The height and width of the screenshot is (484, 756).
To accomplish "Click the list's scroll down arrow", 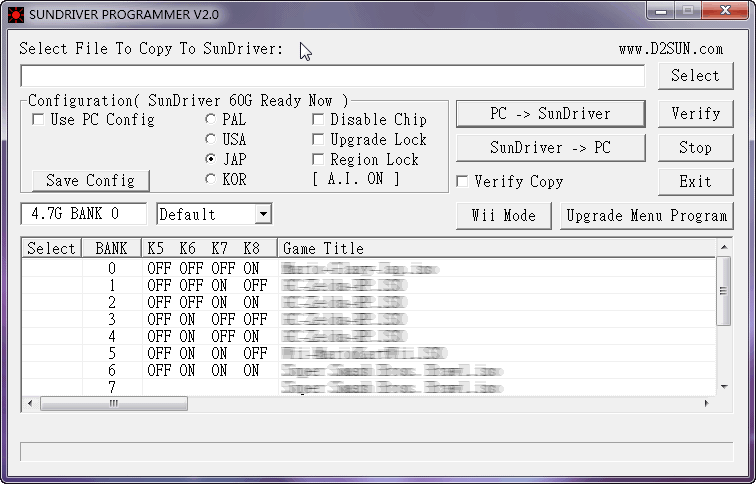I will coord(724,387).
